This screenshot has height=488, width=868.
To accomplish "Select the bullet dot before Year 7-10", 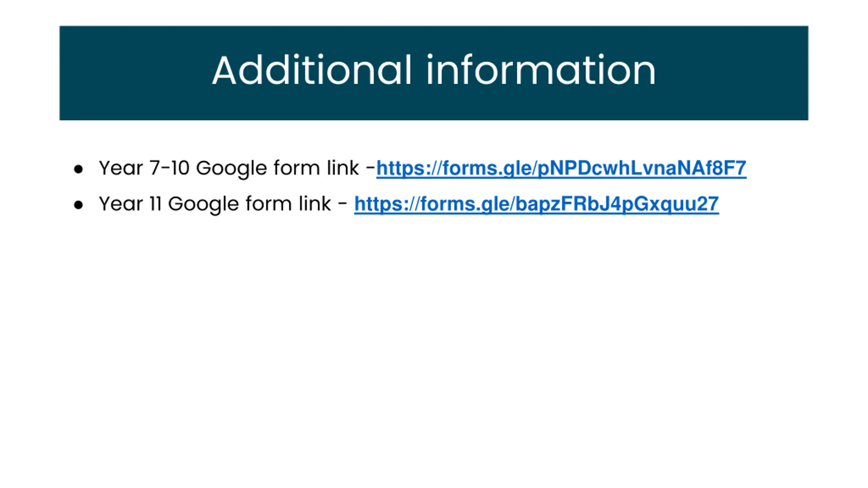I will [78, 169].
